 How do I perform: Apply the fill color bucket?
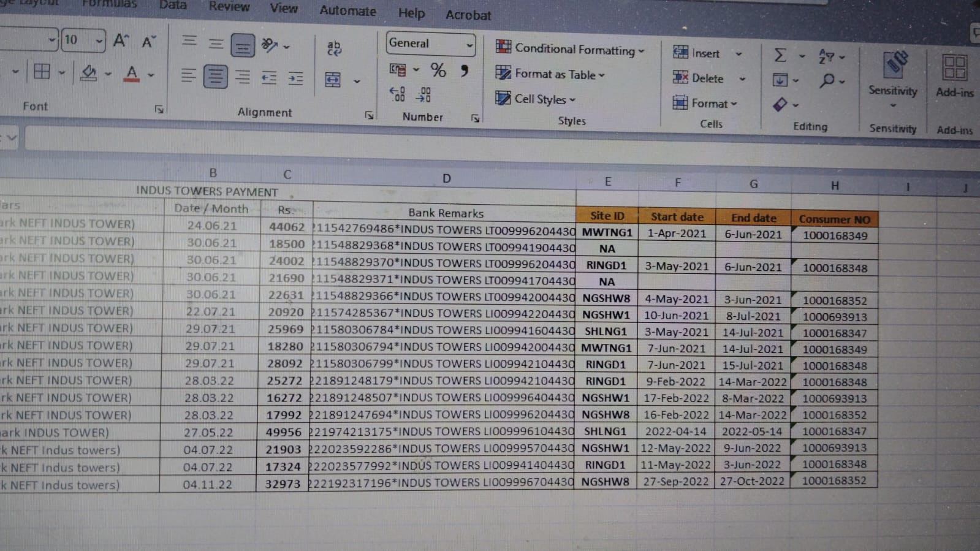[89, 73]
